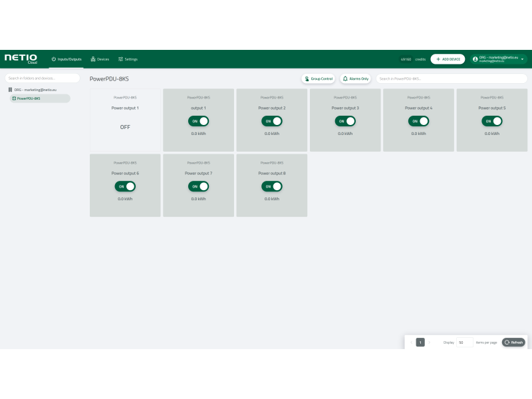Enable the Alarms Only filter
Screen dimensions: 532x399
click(x=356, y=78)
